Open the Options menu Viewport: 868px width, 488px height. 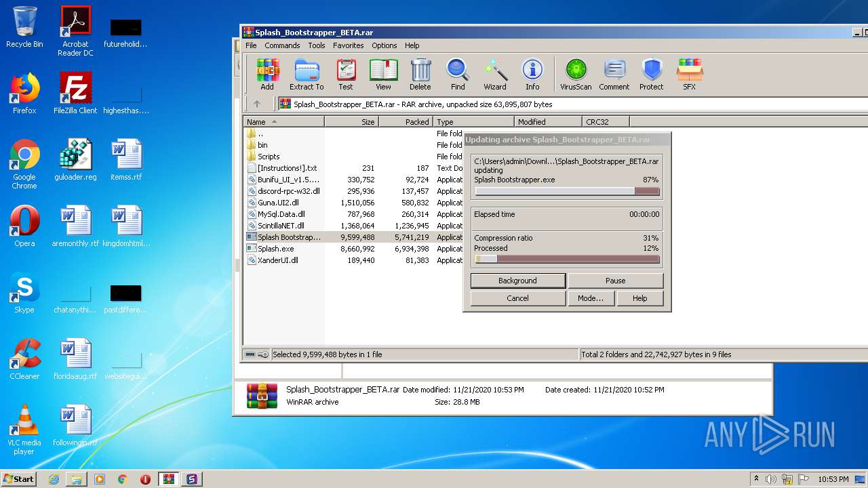[384, 45]
